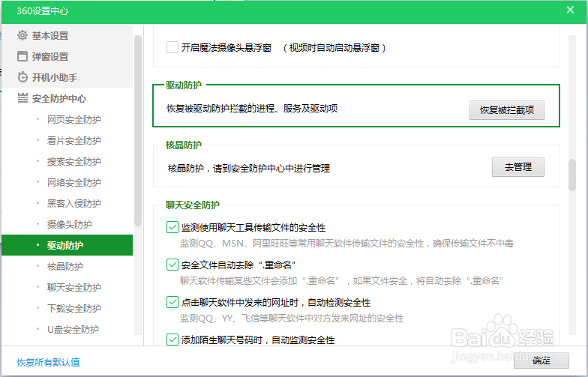
Task: Click 聊天安全防护 section heading
Action: tap(192, 205)
